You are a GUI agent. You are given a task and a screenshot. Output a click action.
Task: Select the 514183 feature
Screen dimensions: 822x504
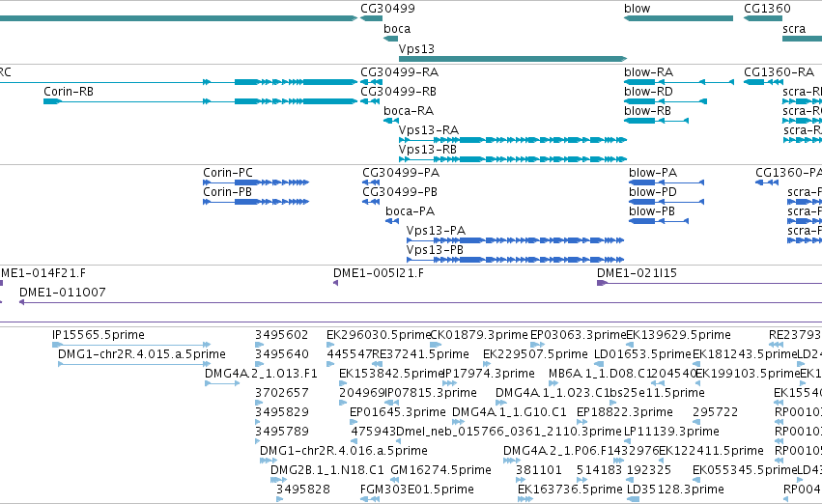(x=583, y=480)
